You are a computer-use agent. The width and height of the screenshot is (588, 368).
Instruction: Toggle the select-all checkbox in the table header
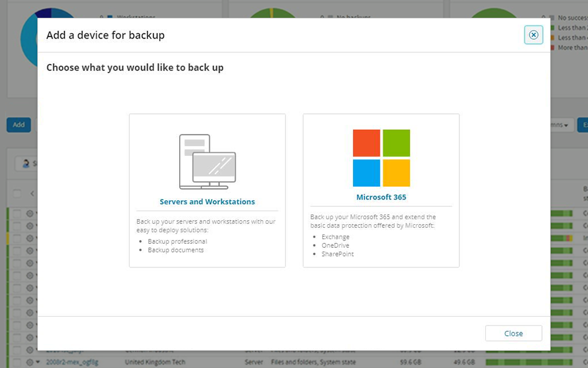(x=17, y=193)
